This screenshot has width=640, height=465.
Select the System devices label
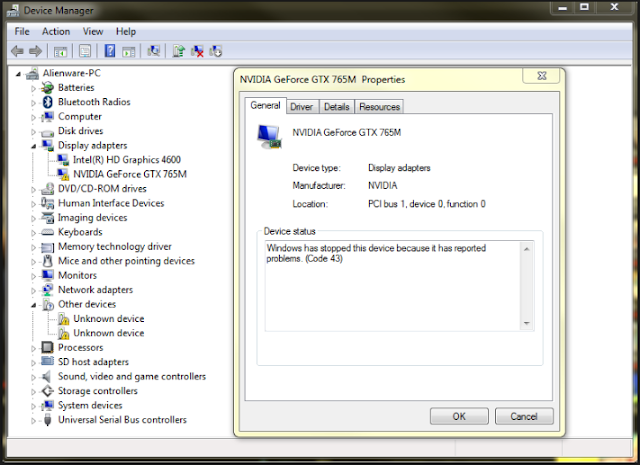pyautogui.click(x=90, y=405)
